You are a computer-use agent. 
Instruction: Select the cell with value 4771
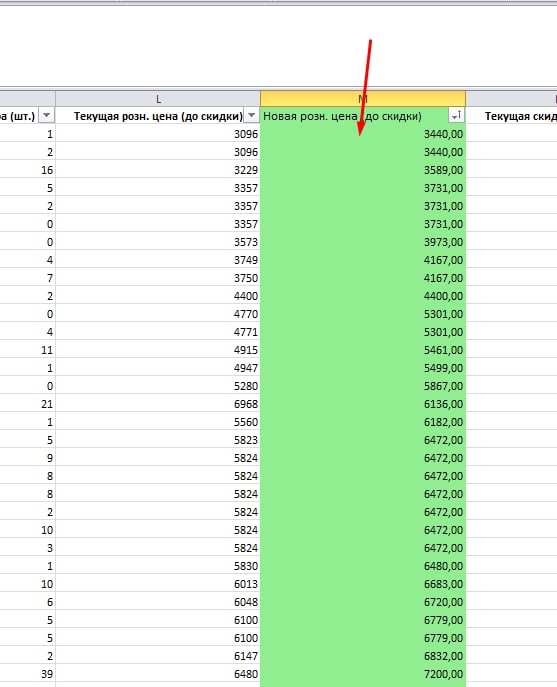(158, 332)
